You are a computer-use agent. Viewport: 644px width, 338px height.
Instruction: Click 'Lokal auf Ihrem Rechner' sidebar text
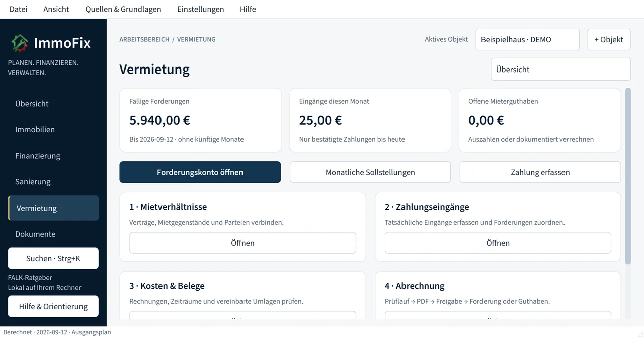45,288
